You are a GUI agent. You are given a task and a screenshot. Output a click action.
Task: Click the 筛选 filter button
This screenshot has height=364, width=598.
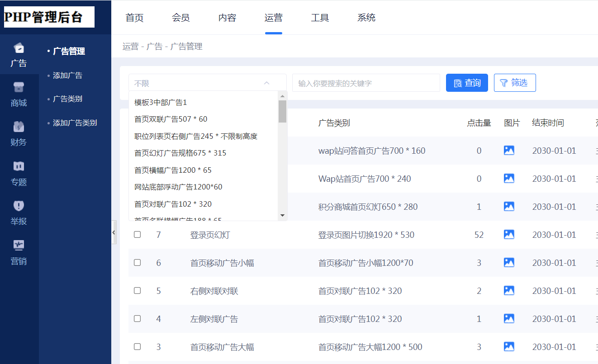point(515,83)
